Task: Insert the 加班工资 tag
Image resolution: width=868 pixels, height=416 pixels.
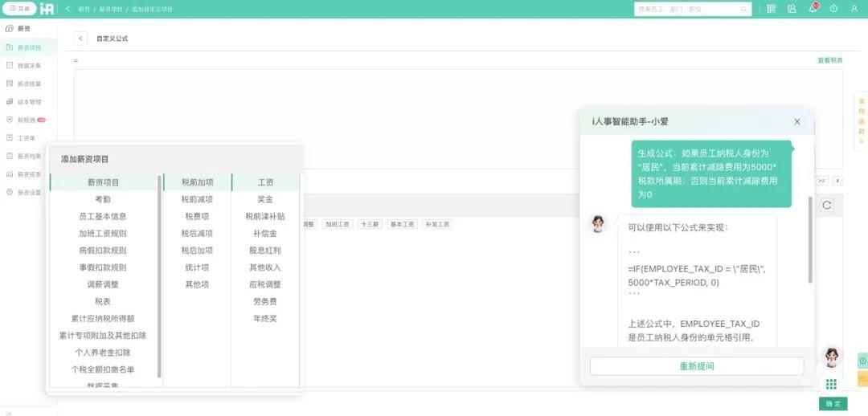Action: tap(337, 225)
